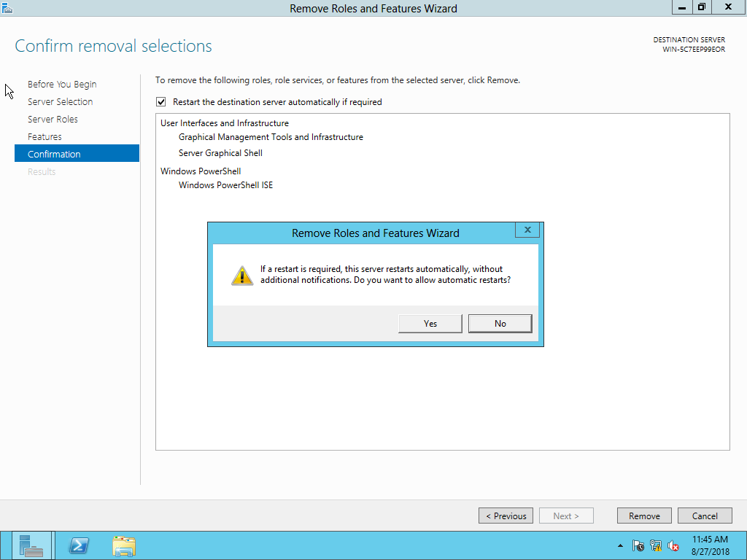Open Windows PowerShell from the taskbar
This screenshot has width=747, height=560.
click(x=78, y=545)
